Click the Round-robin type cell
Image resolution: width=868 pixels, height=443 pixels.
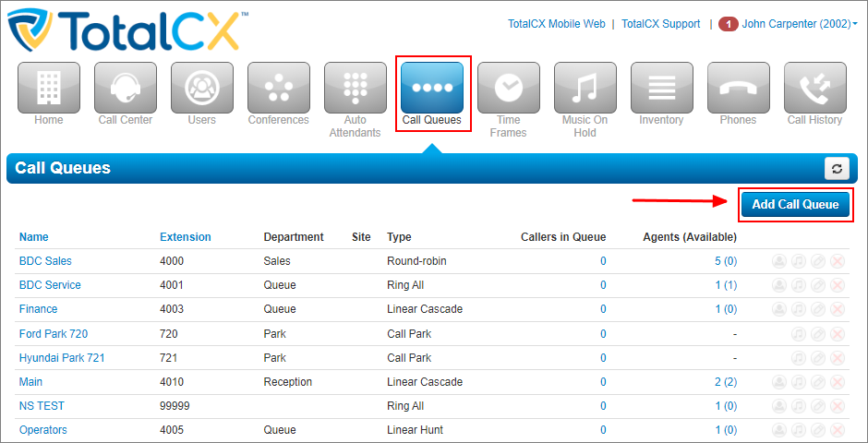416,261
